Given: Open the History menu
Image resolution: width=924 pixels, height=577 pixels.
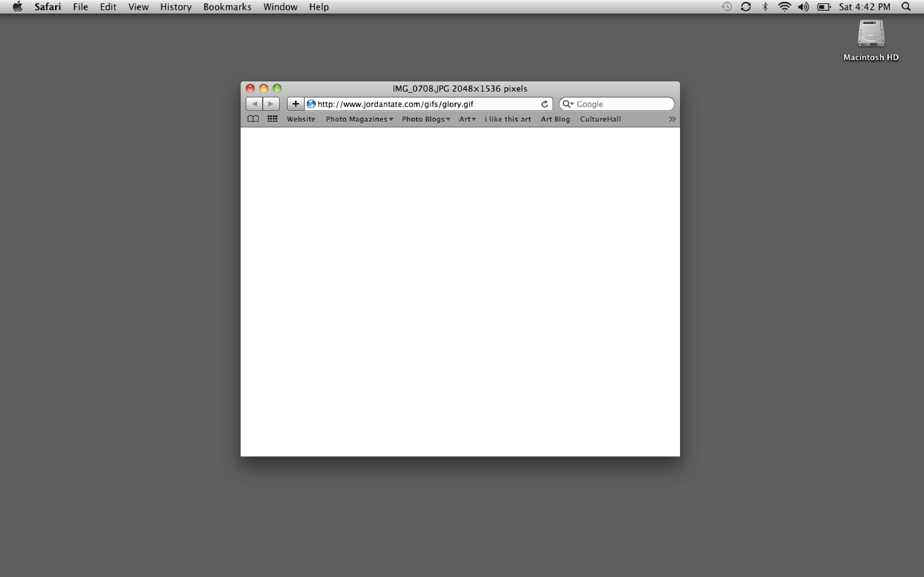Looking at the screenshot, I should pyautogui.click(x=176, y=7).
